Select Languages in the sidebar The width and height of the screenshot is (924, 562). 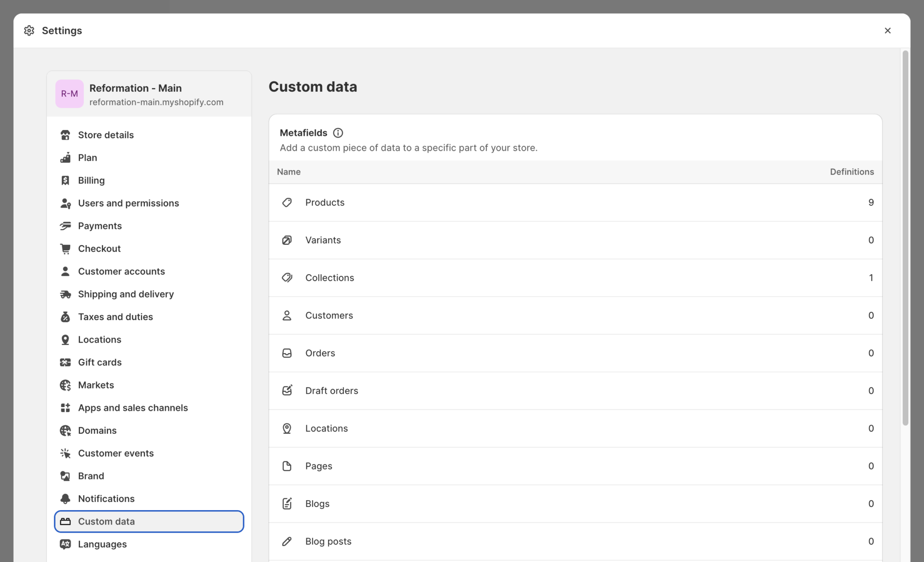pos(102,544)
